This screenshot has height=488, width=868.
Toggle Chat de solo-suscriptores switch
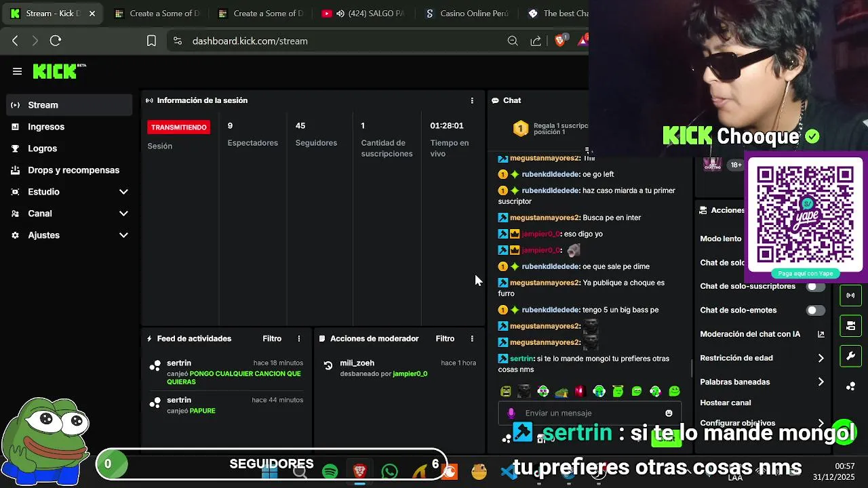tap(816, 286)
